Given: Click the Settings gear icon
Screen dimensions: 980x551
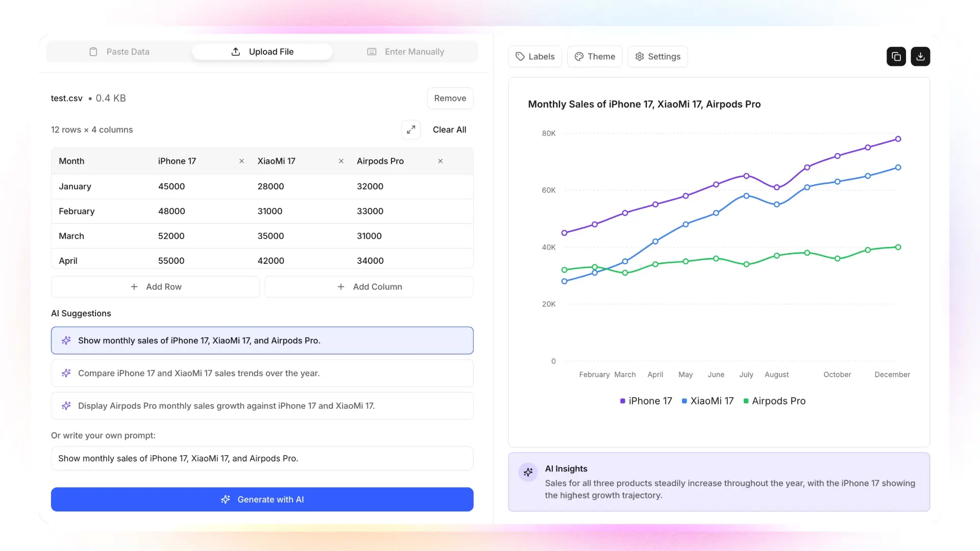Looking at the screenshot, I should [639, 56].
